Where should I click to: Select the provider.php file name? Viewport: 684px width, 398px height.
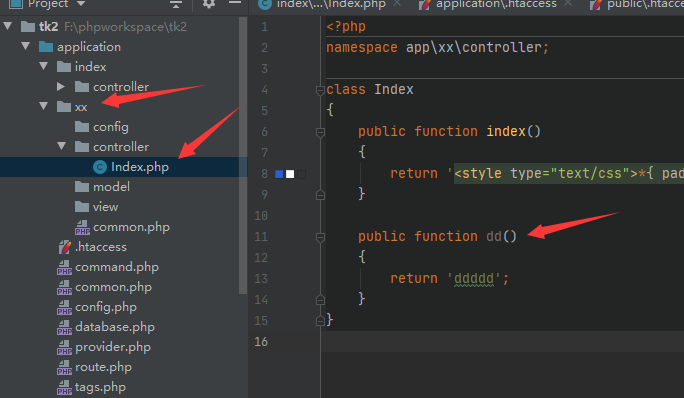pos(113,347)
